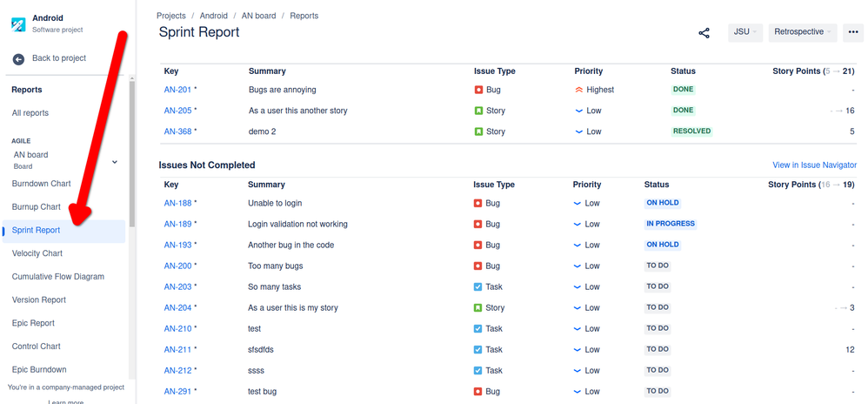The image size is (868, 404).
Task: Expand the AN board selector chevron
Action: click(115, 162)
